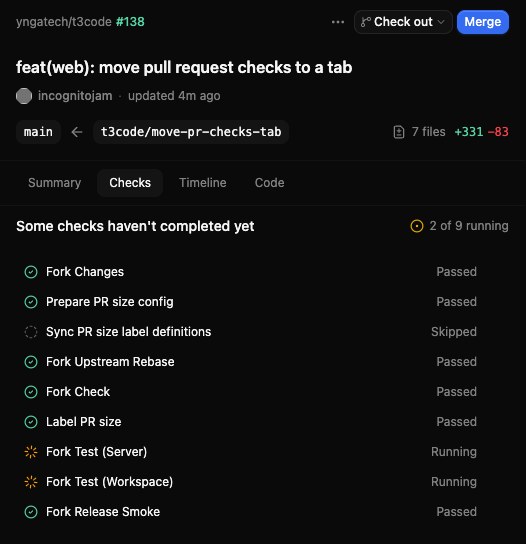Click the green check icon for Label PR size

(x=31, y=422)
